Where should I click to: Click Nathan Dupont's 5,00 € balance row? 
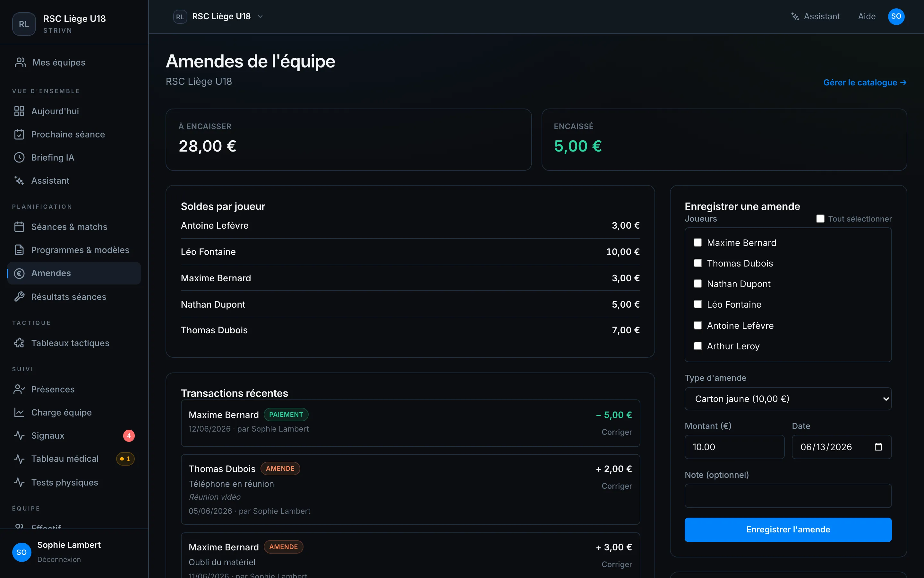(x=410, y=304)
